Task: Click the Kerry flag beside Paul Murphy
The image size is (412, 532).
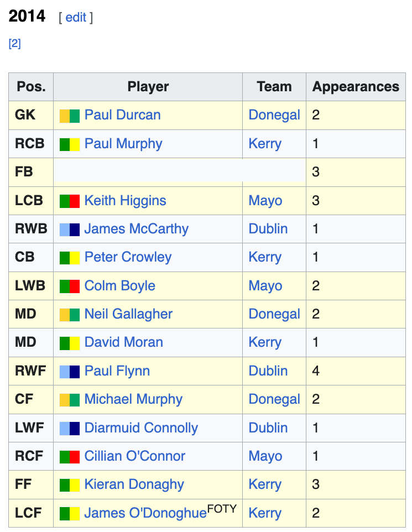Action: tap(70, 144)
